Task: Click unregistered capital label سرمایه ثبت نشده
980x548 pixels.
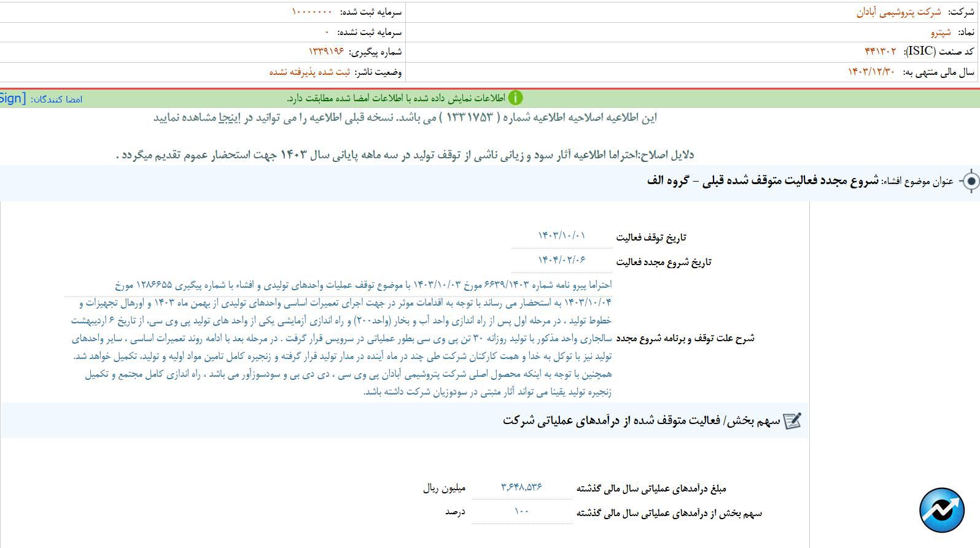Action: [x=370, y=32]
